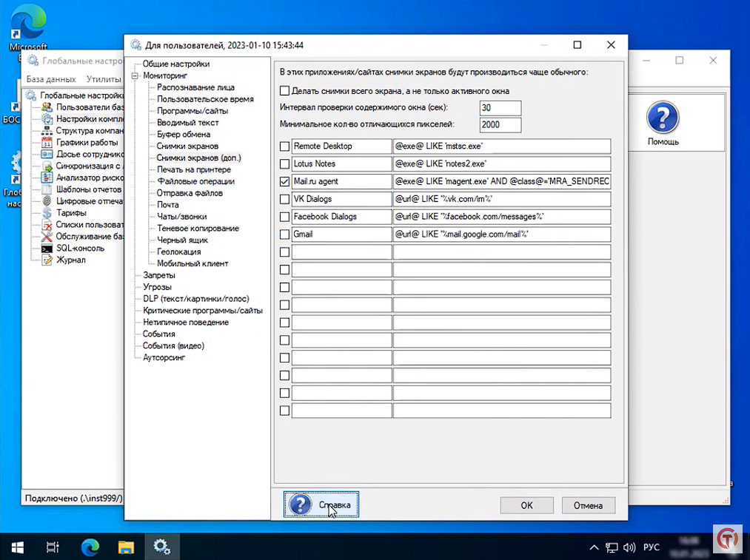The width and height of the screenshot is (750, 560).
Task: Select Программы/сайты tree item
Action: (x=192, y=111)
